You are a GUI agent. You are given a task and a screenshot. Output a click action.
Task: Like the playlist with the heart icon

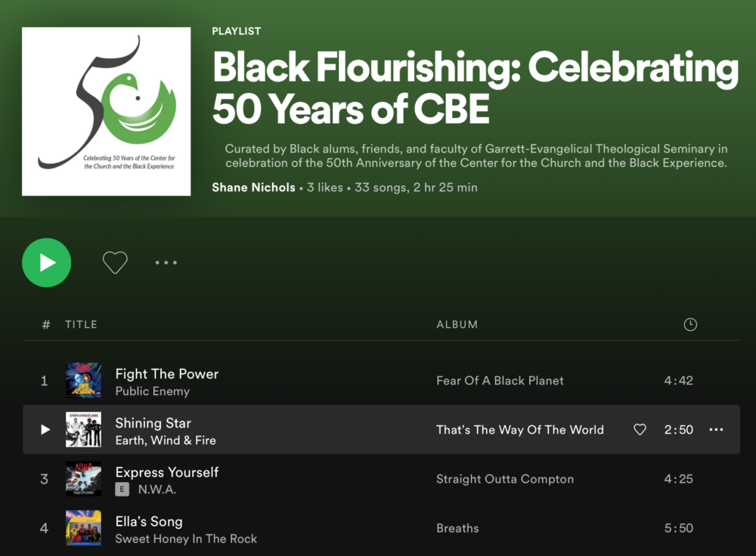[115, 262]
